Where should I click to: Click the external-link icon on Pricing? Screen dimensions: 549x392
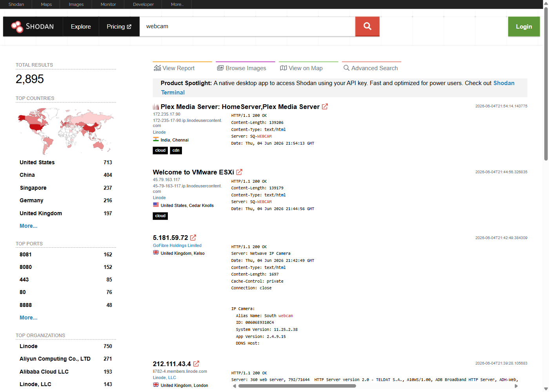tap(129, 27)
